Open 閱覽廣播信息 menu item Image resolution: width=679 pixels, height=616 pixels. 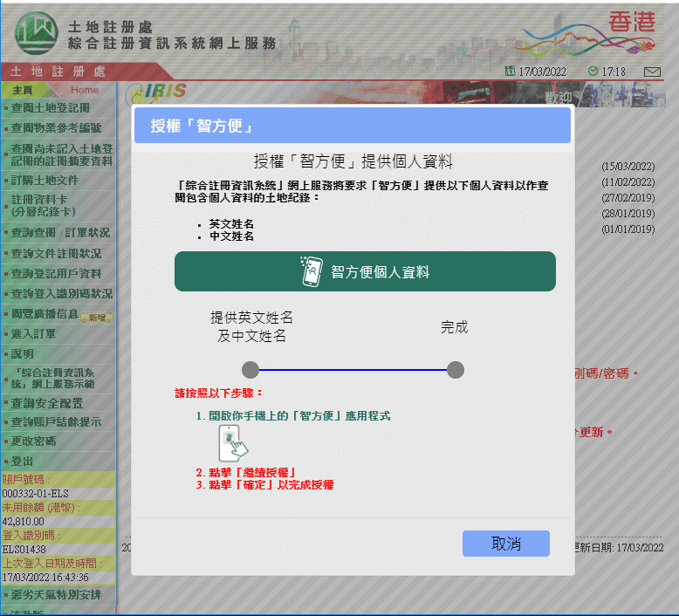(x=45, y=314)
